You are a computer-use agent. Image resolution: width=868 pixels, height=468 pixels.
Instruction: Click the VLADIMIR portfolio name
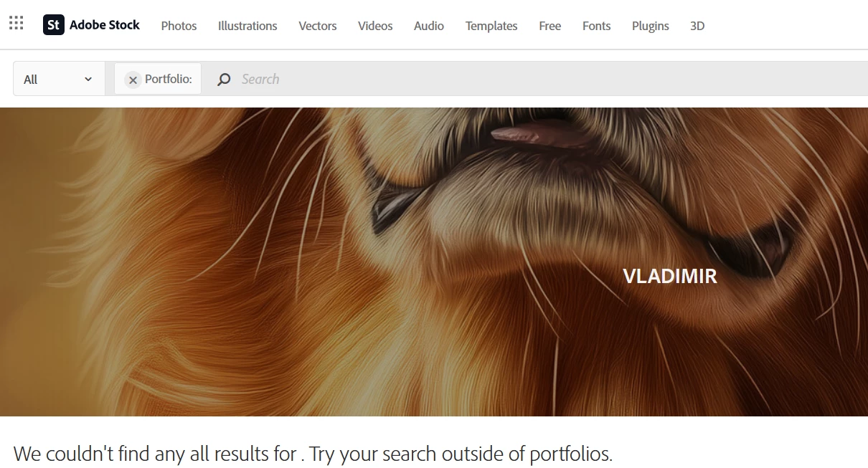[670, 276]
